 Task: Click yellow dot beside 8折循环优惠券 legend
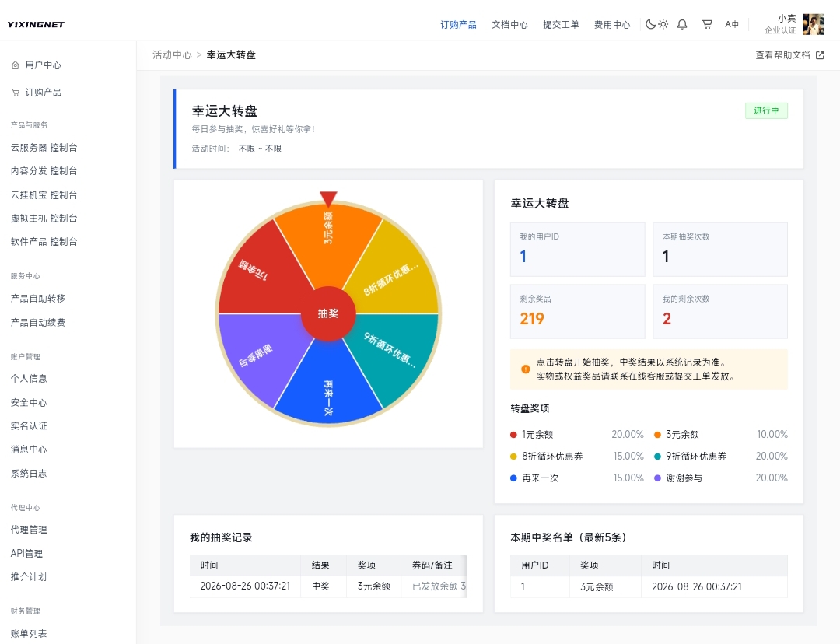513,457
